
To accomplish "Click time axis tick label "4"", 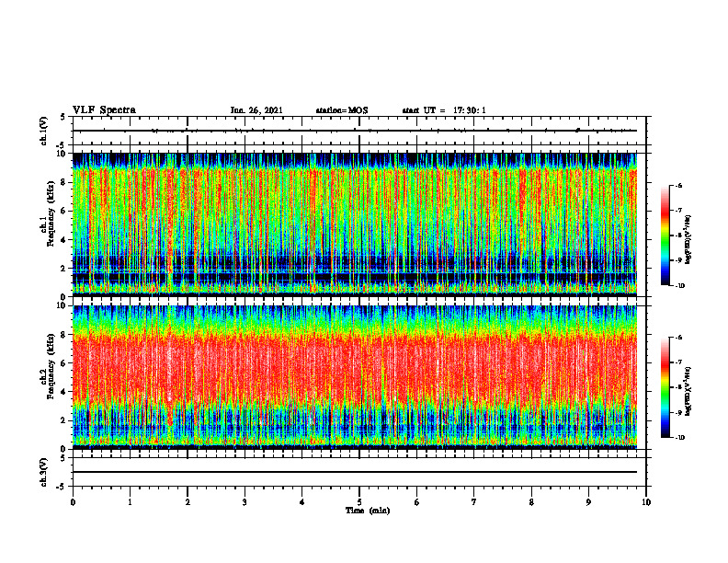I will [302, 502].
